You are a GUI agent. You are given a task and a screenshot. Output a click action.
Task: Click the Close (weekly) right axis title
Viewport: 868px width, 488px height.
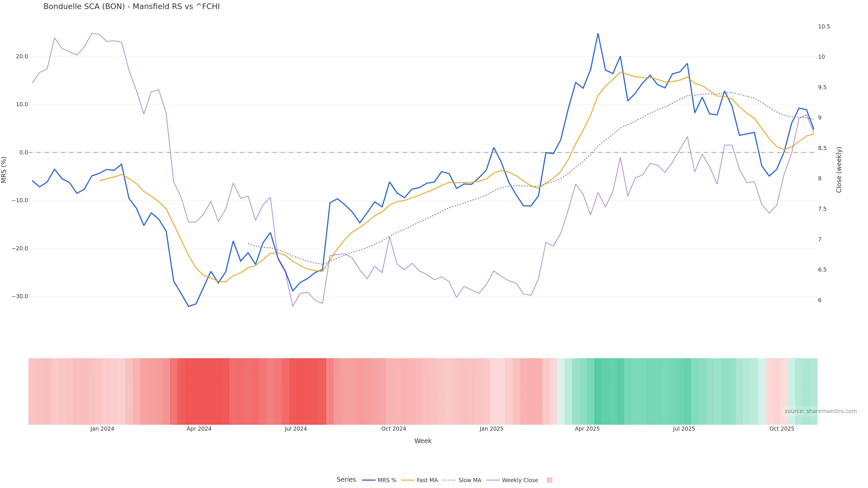(x=839, y=170)
